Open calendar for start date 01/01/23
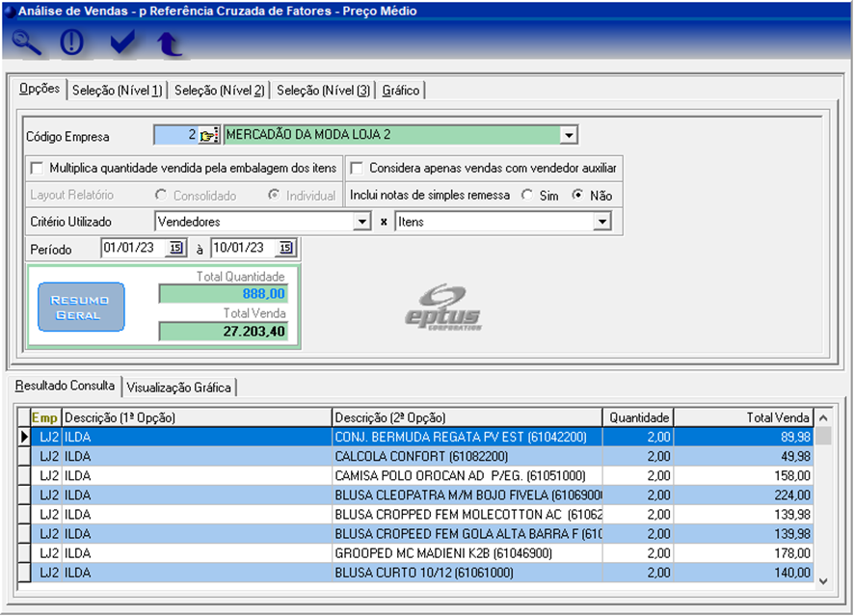854x616 pixels. click(175, 249)
